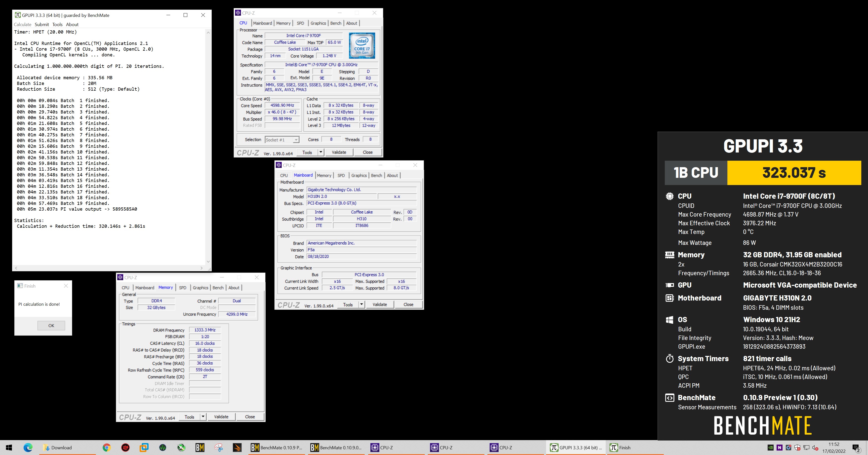Open the network status tray icon
The width and height of the screenshot is (868, 455).
pos(806,448)
